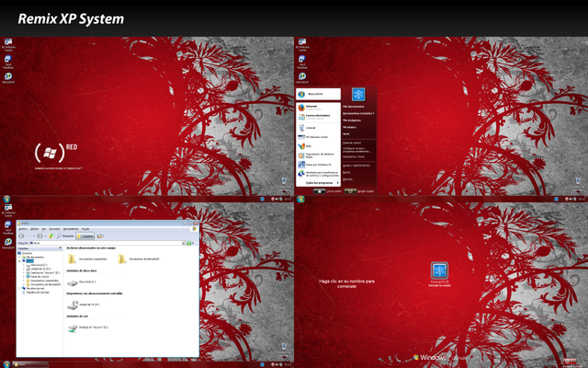Screen dimensions: 588x368
Task: Open Edición menu in Mi PC window
Action: pyautogui.click(x=35, y=229)
